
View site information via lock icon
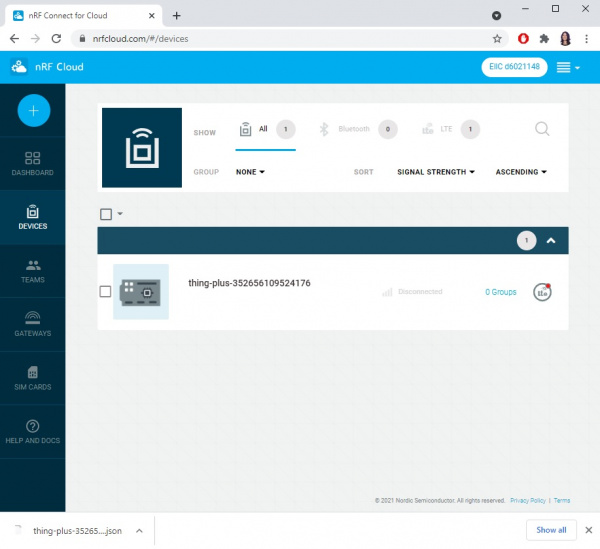tap(82, 39)
